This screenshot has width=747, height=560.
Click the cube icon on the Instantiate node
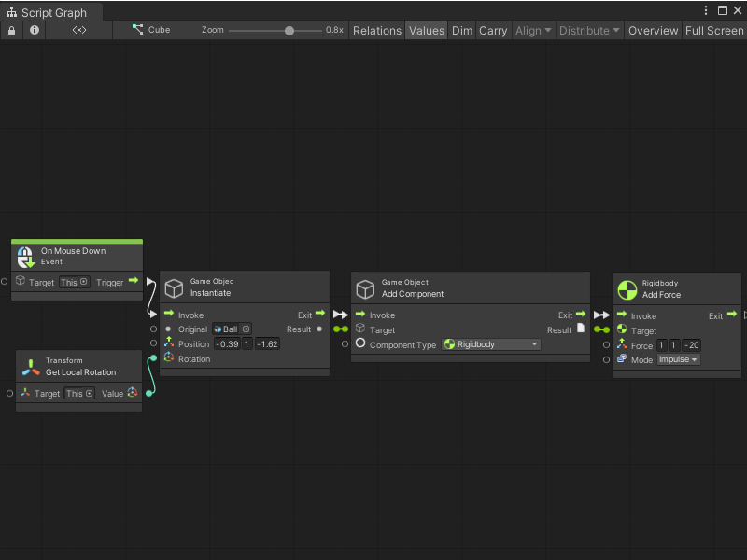(175, 287)
